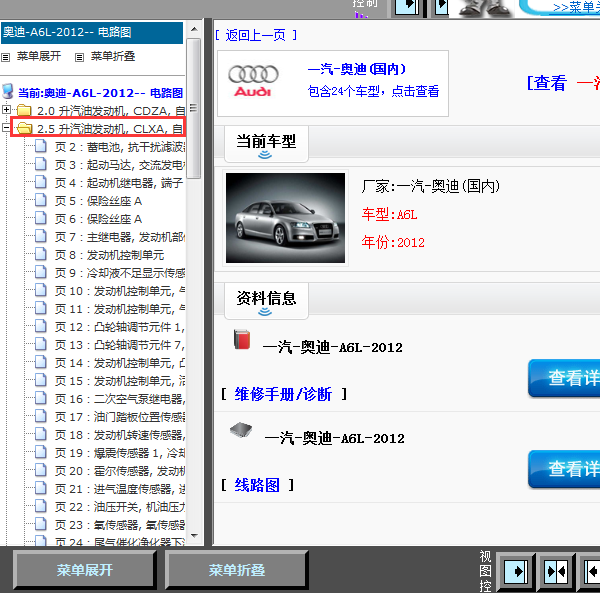
Task: Click the silver Audi A6L car thumbnail
Action: click(x=285, y=218)
